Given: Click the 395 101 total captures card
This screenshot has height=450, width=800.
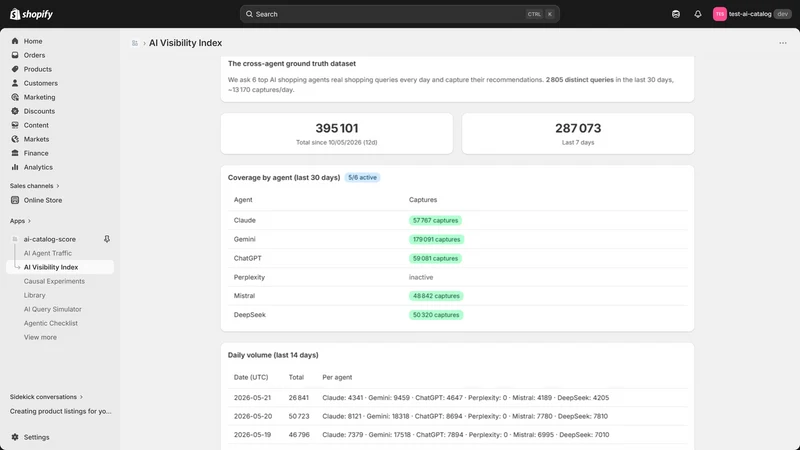Looking at the screenshot, I should [337, 134].
